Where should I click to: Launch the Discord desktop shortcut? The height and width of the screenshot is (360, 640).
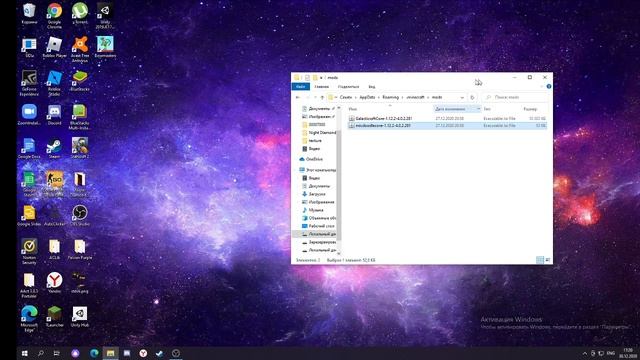(x=54, y=114)
